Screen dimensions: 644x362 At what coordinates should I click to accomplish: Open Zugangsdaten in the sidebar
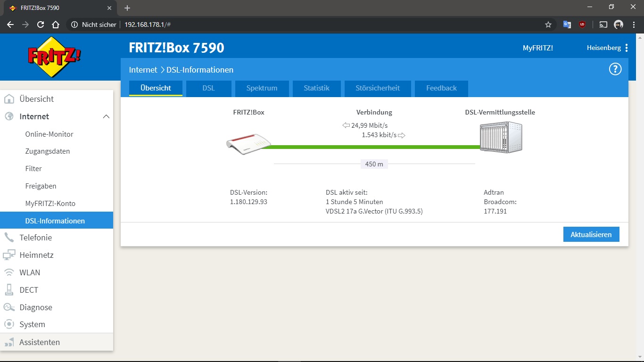[48, 151]
